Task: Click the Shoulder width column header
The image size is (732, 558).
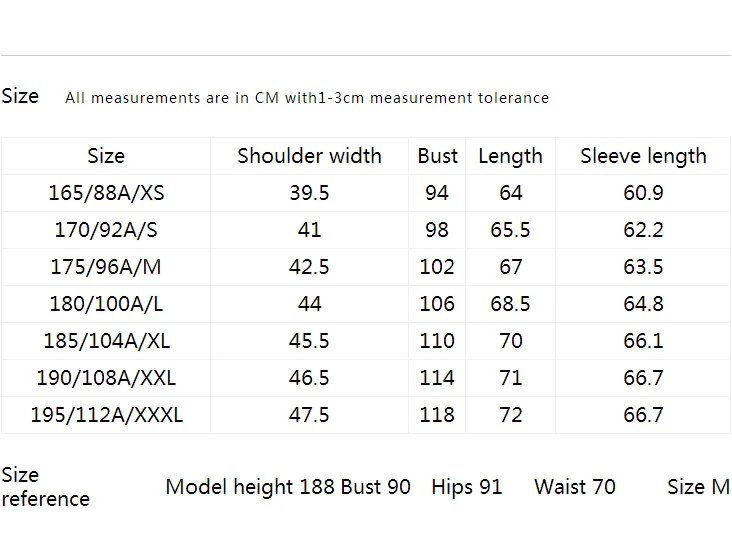Action: coord(309,156)
